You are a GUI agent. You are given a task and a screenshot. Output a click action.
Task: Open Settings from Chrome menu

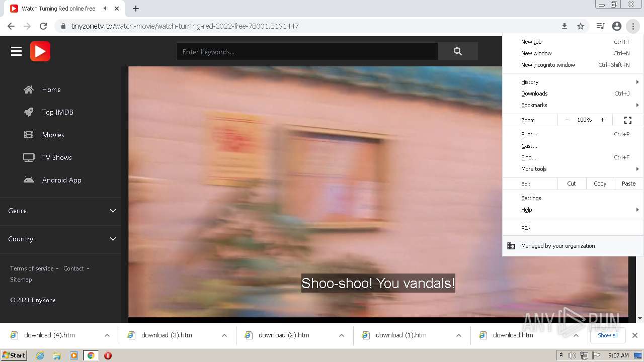click(573, 198)
